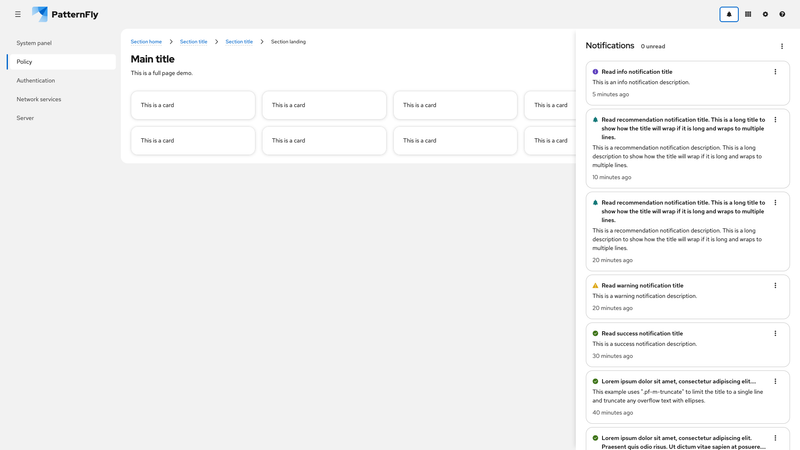Click the green check icon on 40 minutes ago notification
Viewport: 800px width, 450px height.
click(595, 382)
